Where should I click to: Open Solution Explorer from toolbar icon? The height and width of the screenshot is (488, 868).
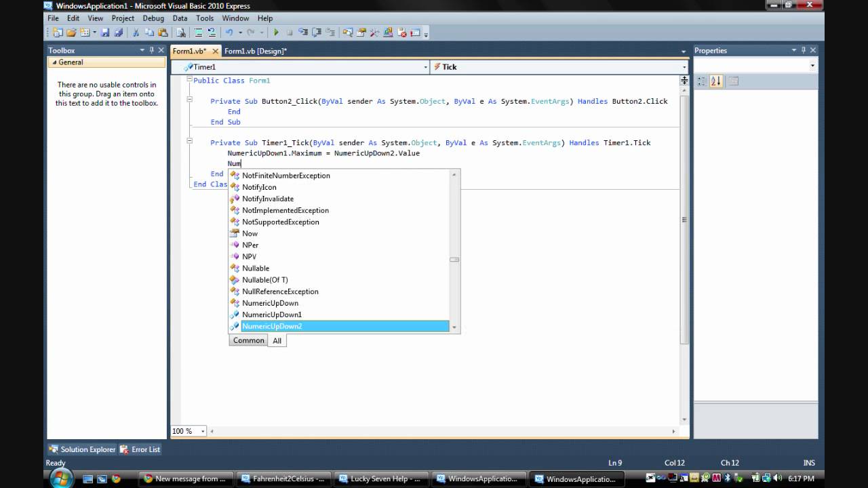[x=347, y=33]
